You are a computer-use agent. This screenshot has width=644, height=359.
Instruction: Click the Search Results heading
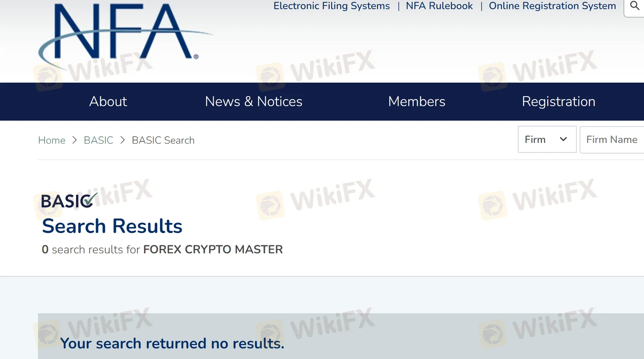coord(112,226)
